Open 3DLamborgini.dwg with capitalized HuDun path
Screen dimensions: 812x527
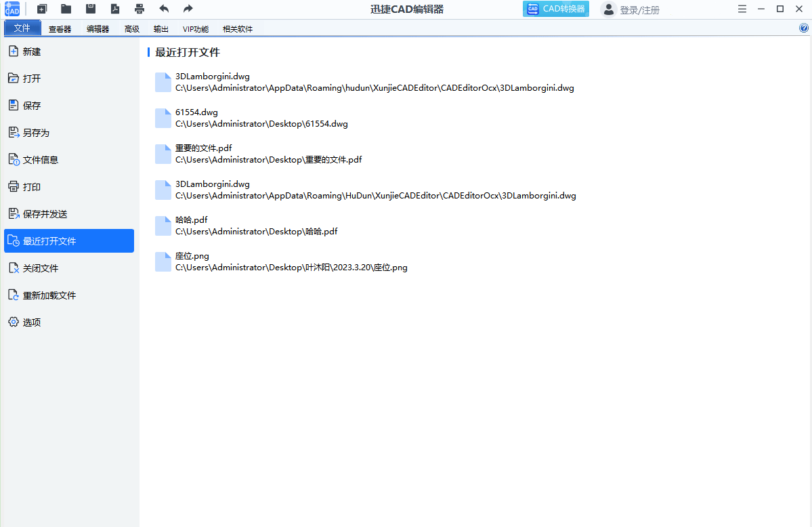click(x=366, y=190)
